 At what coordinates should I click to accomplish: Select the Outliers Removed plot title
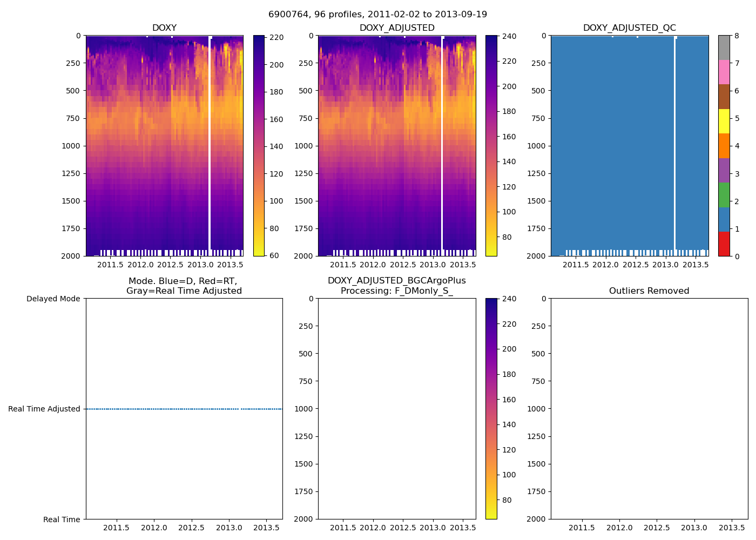point(649,291)
